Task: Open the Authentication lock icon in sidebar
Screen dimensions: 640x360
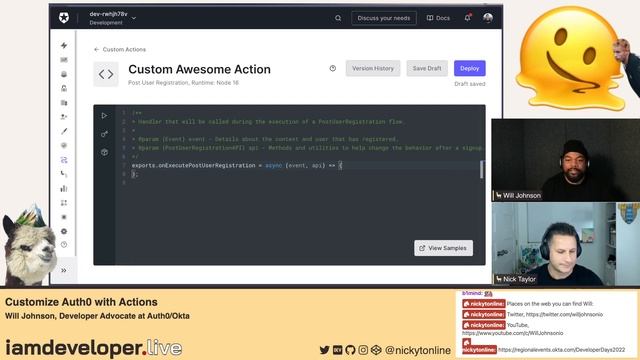Action: [x=64, y=88]
